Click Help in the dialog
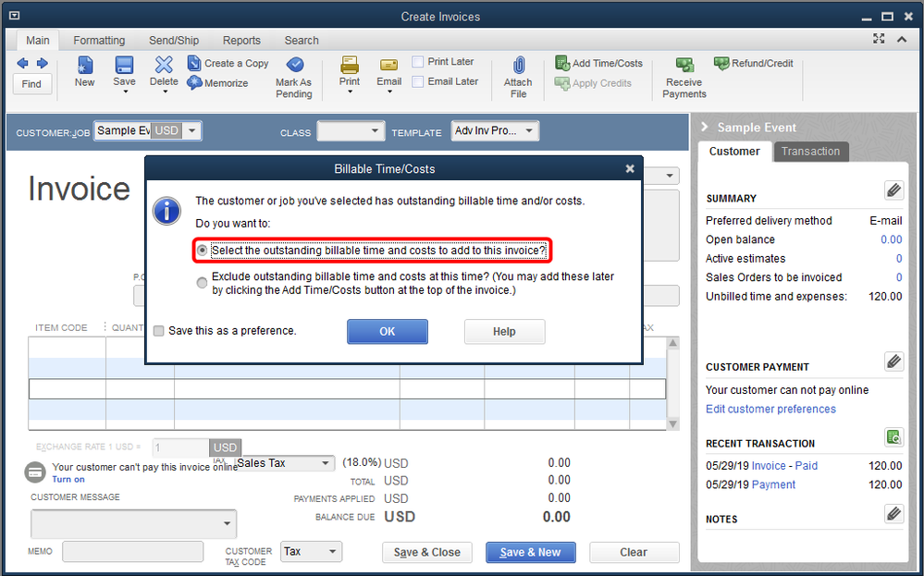Screen dimensions: 924x576 pos(504,332)
